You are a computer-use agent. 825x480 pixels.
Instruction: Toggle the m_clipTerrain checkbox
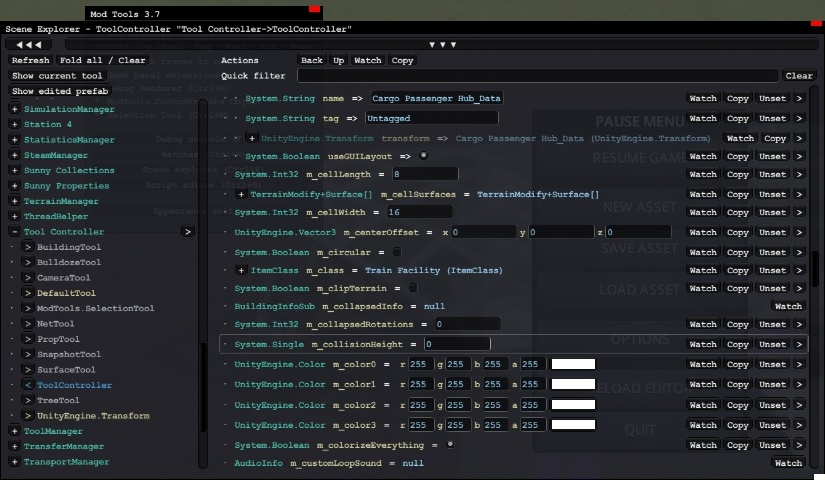(413, 288)
